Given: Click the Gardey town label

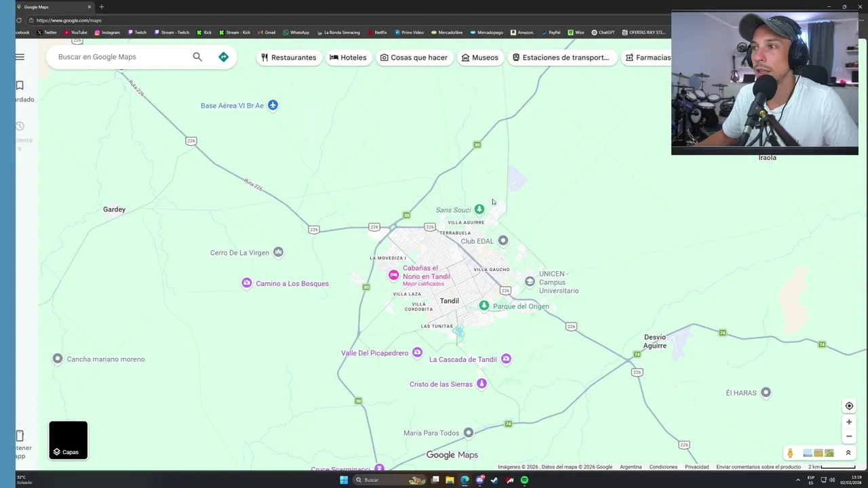Looking at the screenshot, I should click(114, 209).
